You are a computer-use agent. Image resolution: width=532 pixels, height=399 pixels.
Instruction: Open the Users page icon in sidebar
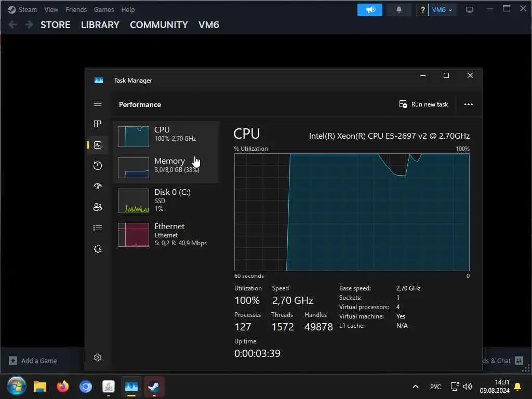(98, 207)
